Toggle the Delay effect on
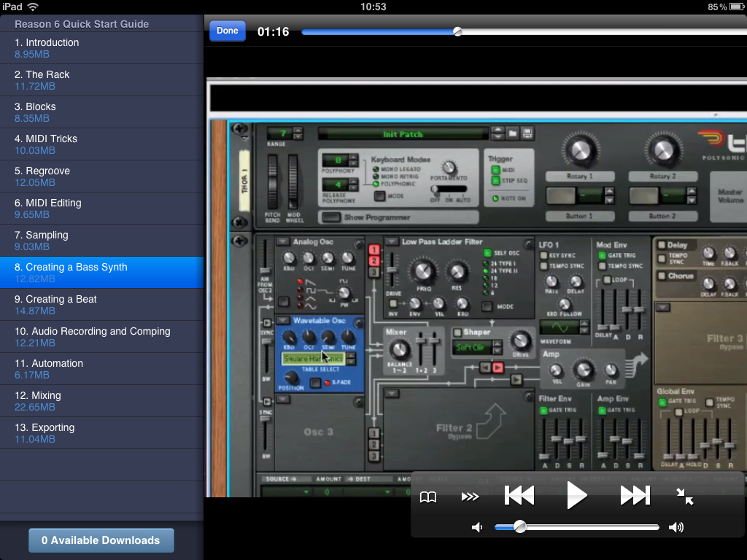The width and height of the screenshot is (747, 560). [662, 246]
